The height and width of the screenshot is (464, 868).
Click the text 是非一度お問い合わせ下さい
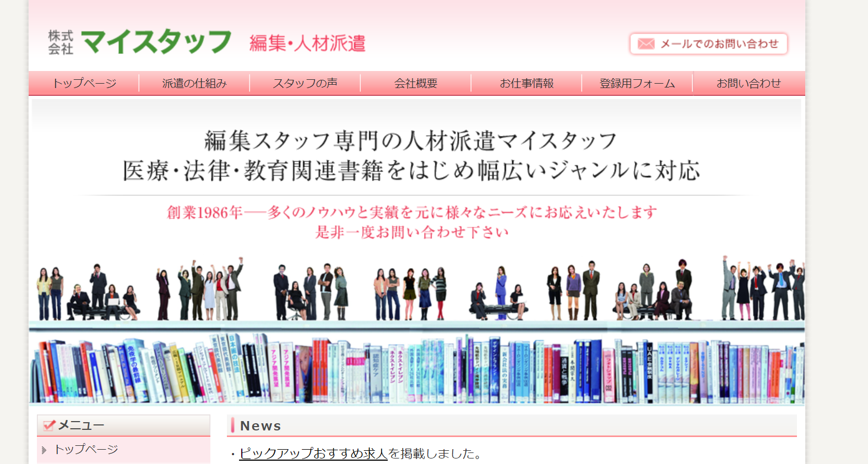(x=412, y=232)
